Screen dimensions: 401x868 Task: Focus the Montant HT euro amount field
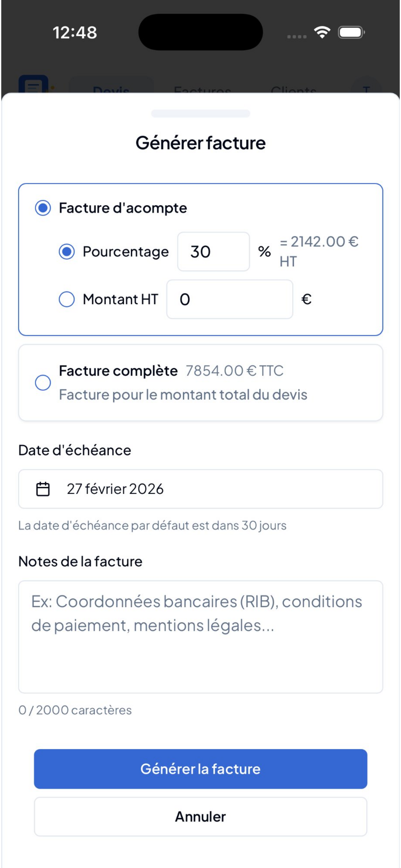point(230,299)
